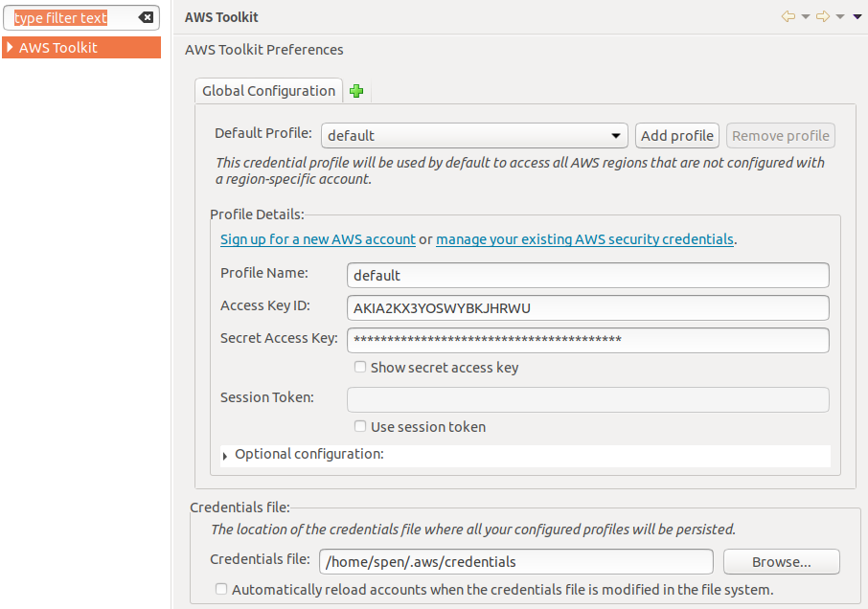Open the preferences view menu triangle
Viewport: 868px width, 609px height.
[857, 16]
